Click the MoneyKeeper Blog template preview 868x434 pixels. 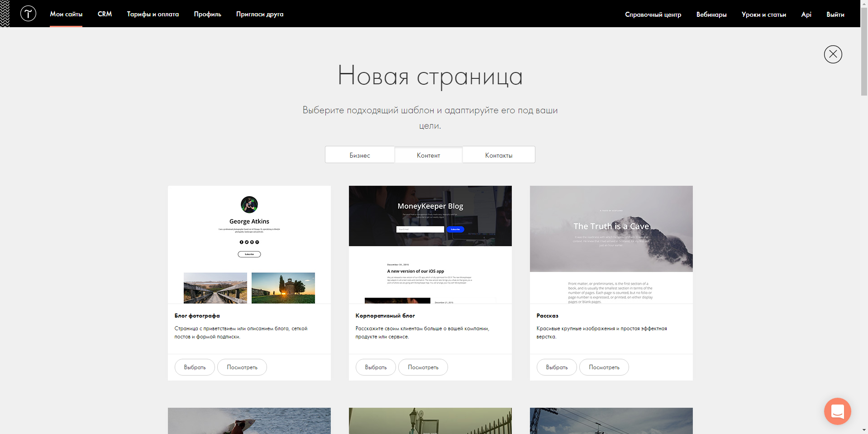click(x=430, y=245)
